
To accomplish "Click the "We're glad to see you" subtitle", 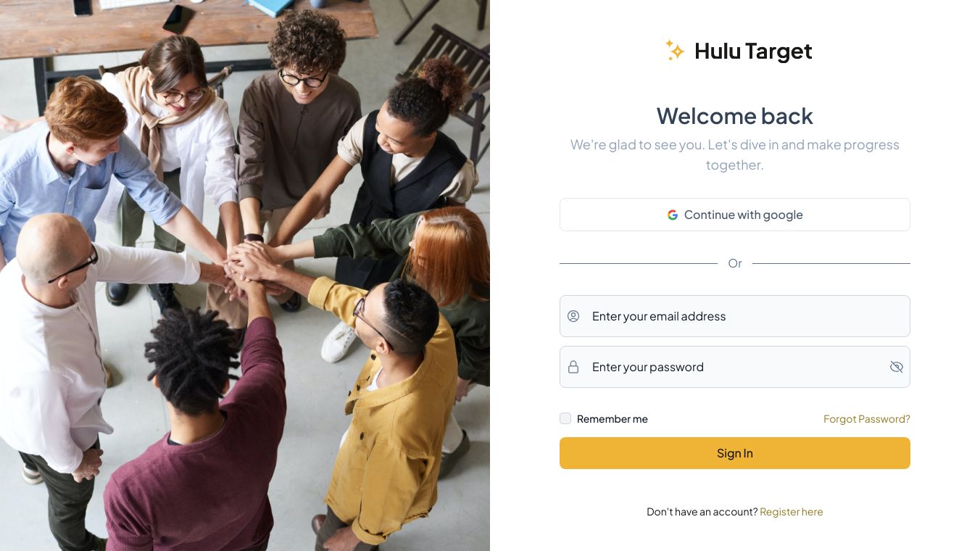I will (735, 154).
